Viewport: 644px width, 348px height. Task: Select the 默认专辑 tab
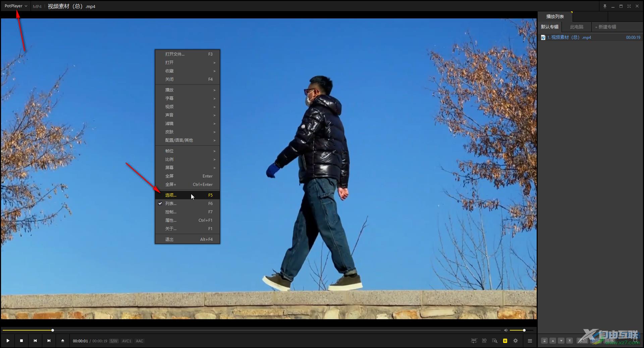[550, 27]
